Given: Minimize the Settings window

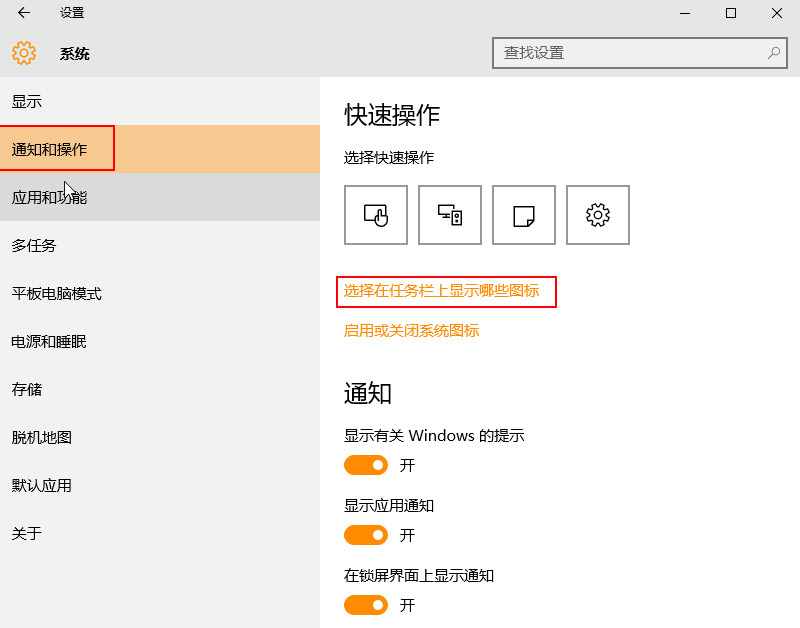Looking at the screenshot, I should point(685,13).
